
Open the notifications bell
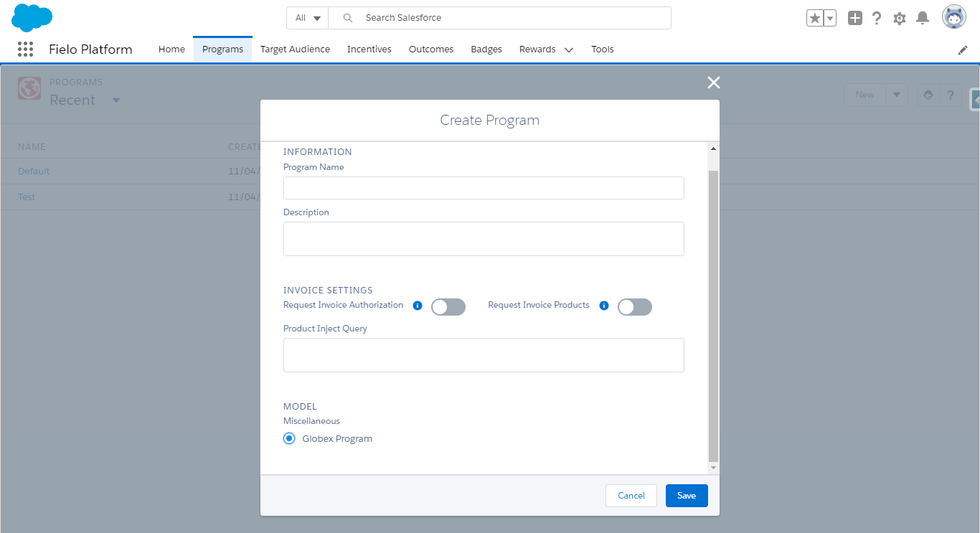(923, 18)
